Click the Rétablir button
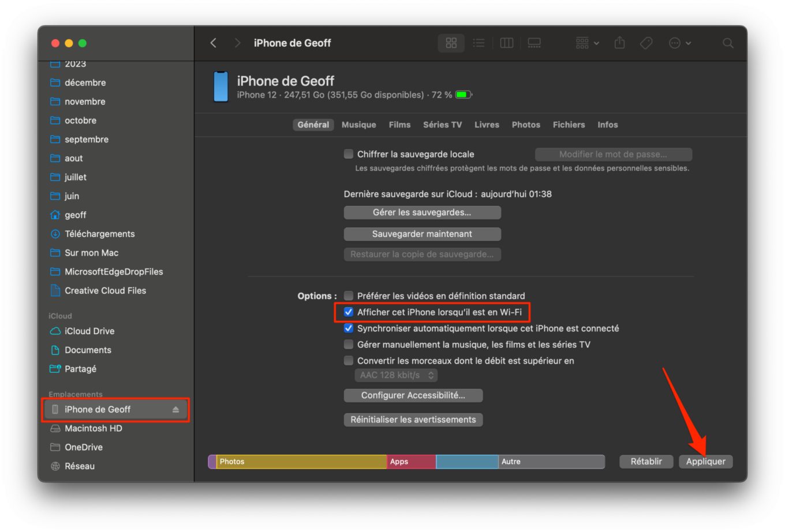 click(x=646, y=462)
